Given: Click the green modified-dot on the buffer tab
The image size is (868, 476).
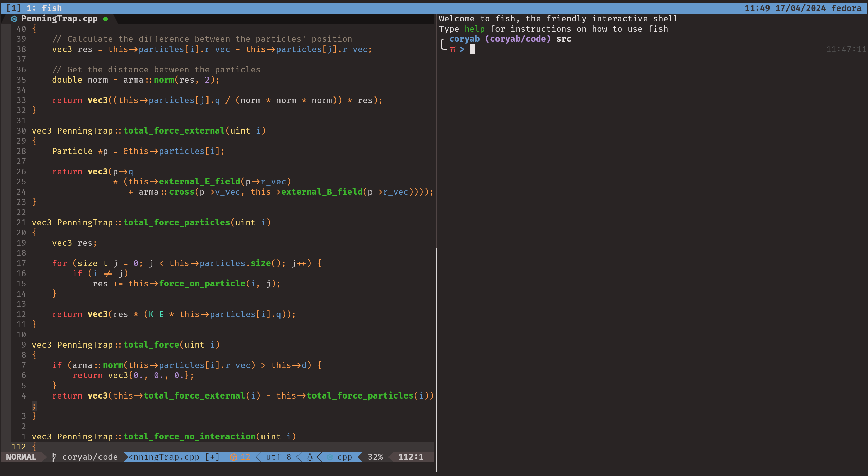Looking at the screenshot, I should [x=106, y=19].
